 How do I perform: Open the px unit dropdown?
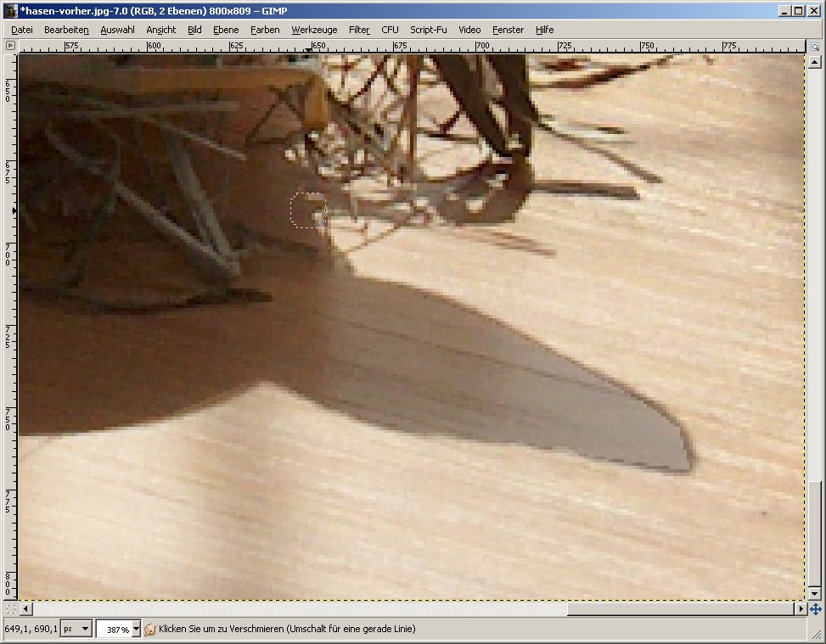coord(76,629)
